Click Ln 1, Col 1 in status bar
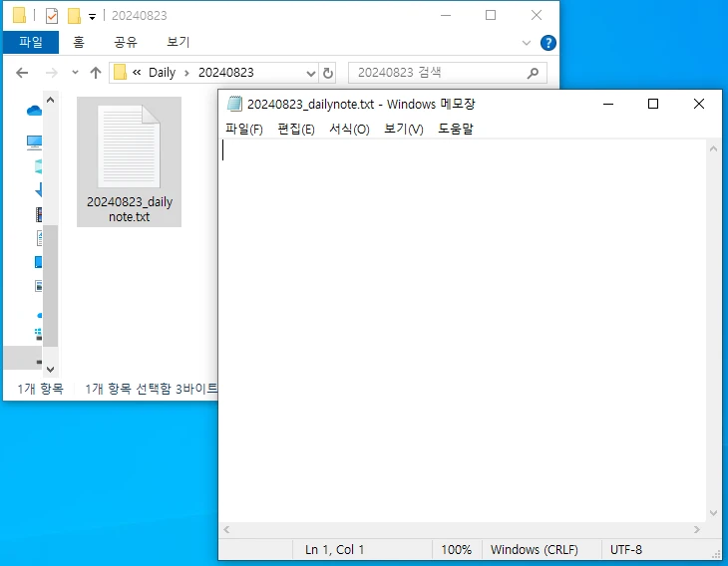Viewport: 728px width, 566px height. tap(334, 550)
